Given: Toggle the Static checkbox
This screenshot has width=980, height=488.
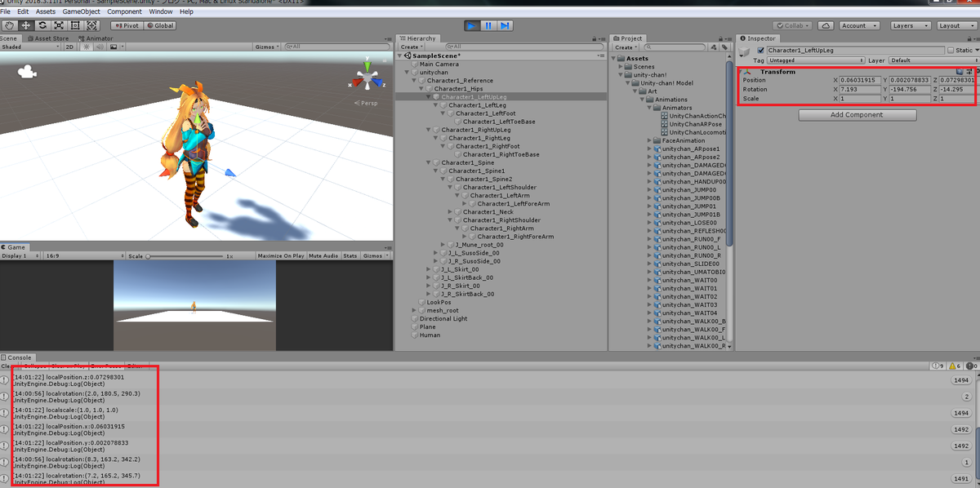Looking at the screenshot, I should click(x=951, y=51).
